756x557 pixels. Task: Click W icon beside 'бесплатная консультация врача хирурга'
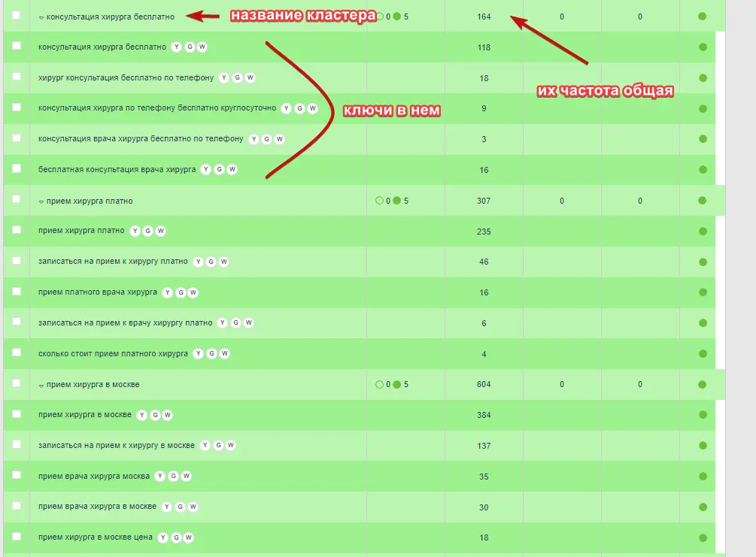[x=232, y=169]
